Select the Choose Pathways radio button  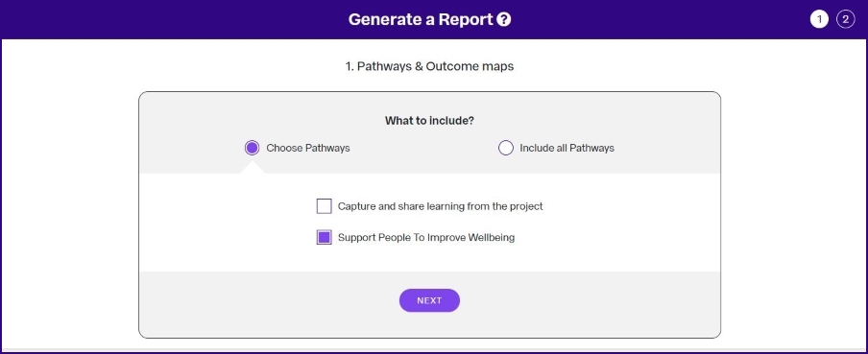click(252, 149)
